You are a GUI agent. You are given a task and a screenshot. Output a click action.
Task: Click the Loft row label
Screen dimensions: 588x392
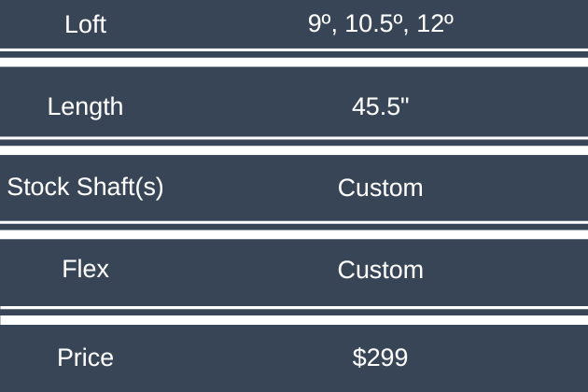[x=85, y=24]
